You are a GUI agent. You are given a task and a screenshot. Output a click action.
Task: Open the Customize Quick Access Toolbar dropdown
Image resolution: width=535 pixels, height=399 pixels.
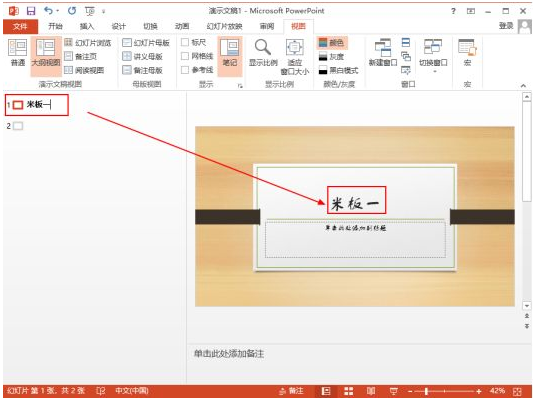click(x=103, y=11)
